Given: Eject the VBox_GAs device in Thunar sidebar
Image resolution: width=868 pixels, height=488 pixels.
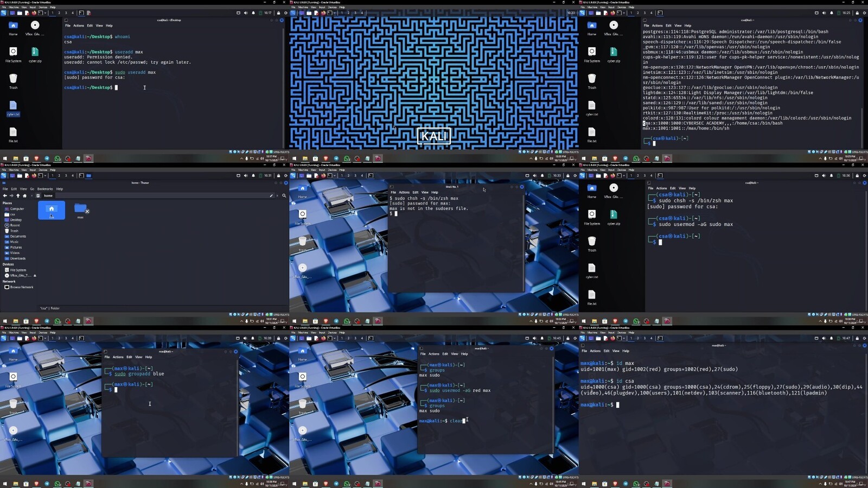Looking at the screenshot, I should [35, 276].
